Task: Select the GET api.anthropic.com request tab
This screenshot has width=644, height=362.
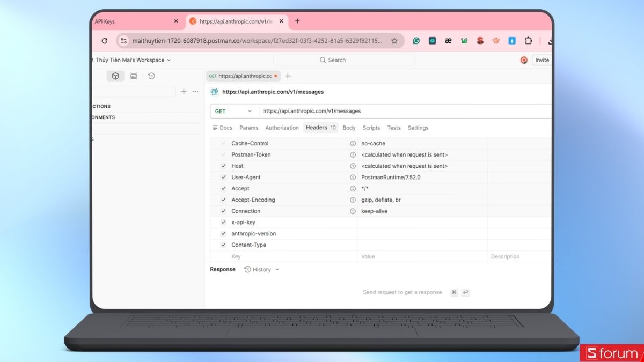Action: [243, 76]
